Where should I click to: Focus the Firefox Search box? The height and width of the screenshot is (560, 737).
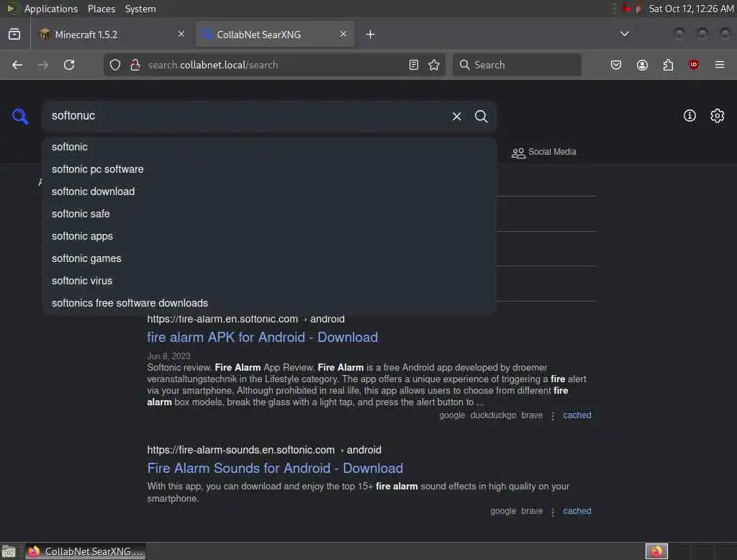(517, 65)
